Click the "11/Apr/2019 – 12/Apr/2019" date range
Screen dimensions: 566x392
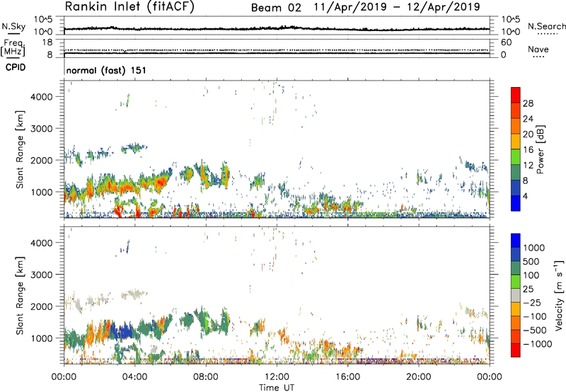[x=397, y=7]
